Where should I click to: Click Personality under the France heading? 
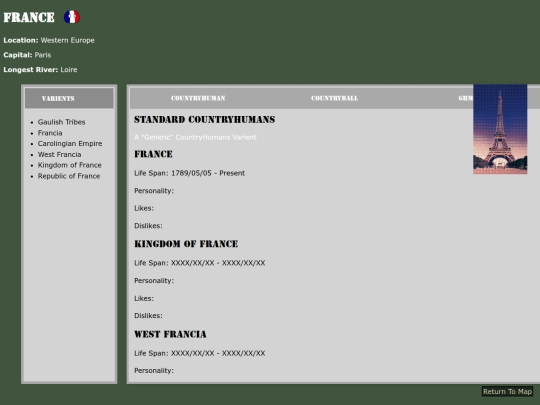tap(154, 191)
